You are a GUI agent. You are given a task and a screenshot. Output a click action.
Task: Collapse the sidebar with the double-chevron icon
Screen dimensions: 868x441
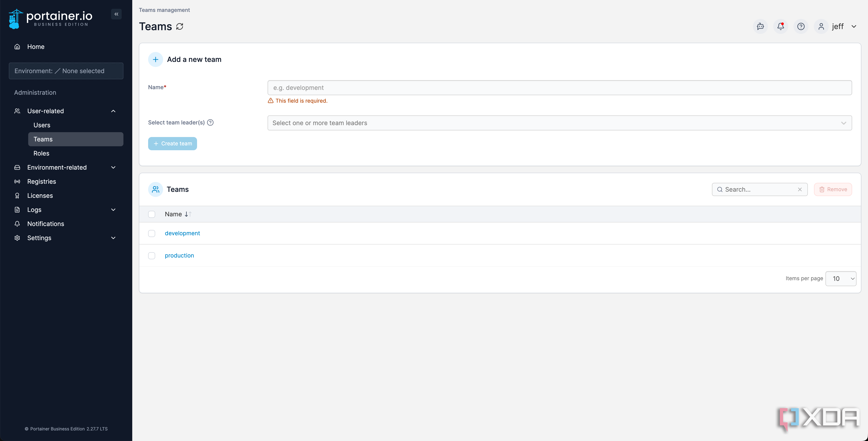[116, 14]
